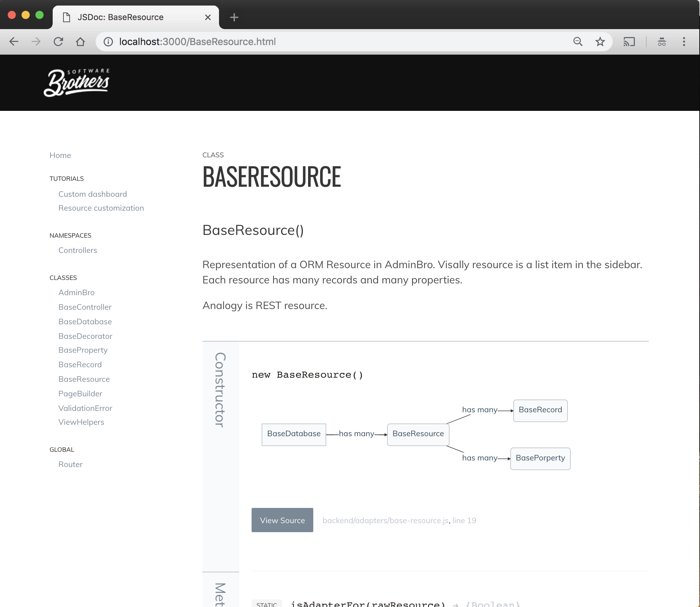
Task: Click the View Source button
Action: (x=282, y=520)
